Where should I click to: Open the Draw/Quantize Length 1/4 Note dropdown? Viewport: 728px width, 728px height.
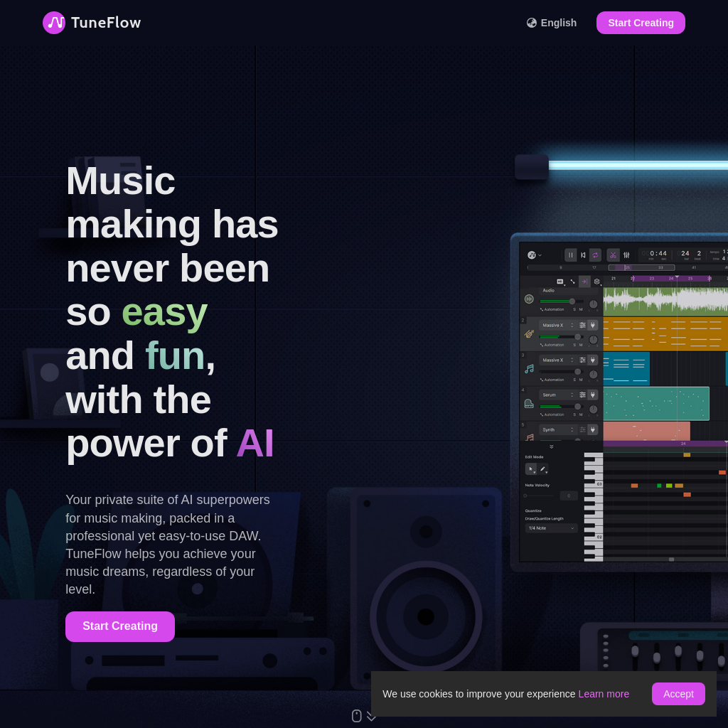click(x=551, y=528)
